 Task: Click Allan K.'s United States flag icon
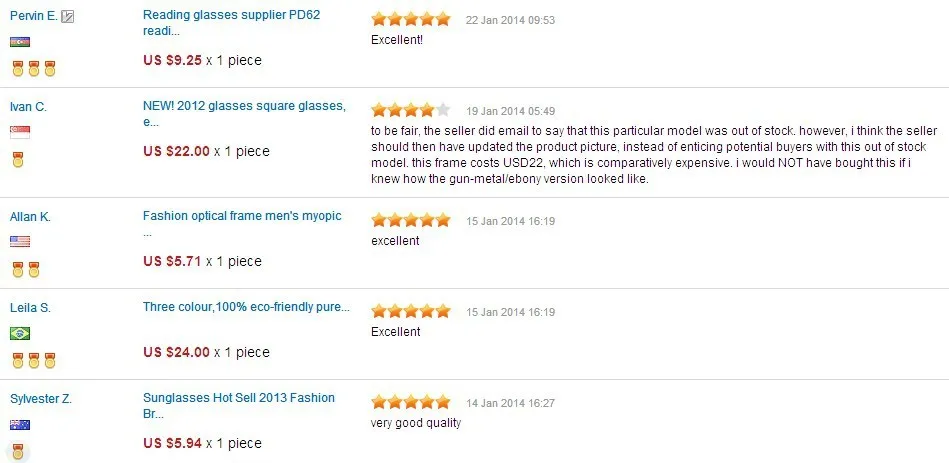[x=20, y=242]
